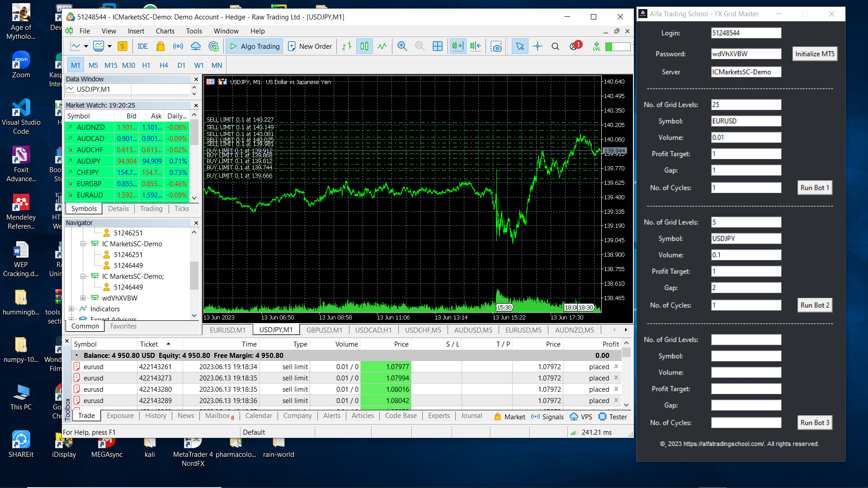The width and height of the screenshot is (868, 488).
Task: Open the Market Watch dollar icon
Action: click(122, 46)
